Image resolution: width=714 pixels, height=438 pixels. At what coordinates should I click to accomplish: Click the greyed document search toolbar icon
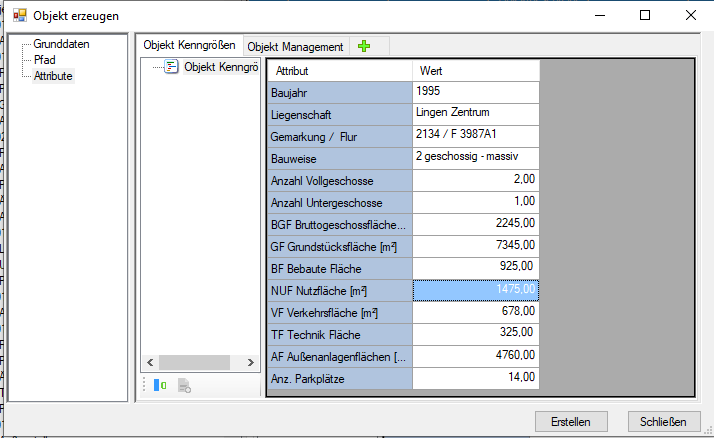tap(184, 386)
